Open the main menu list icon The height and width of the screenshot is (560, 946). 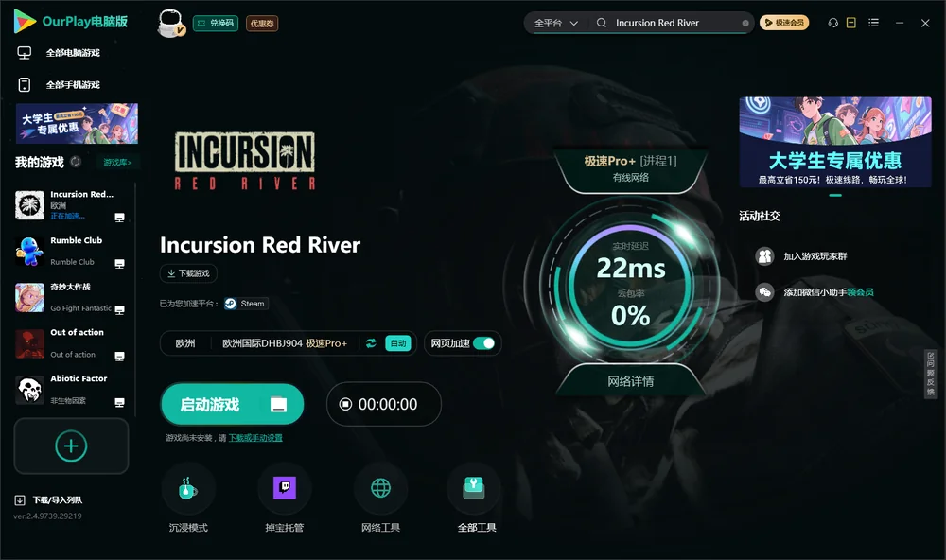click(x=873, y=23)
